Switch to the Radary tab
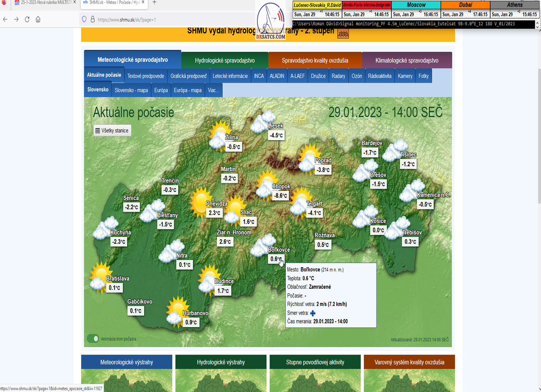Viewport: 541px width, 392px height. pyautogui.click(x=338, y=76)
